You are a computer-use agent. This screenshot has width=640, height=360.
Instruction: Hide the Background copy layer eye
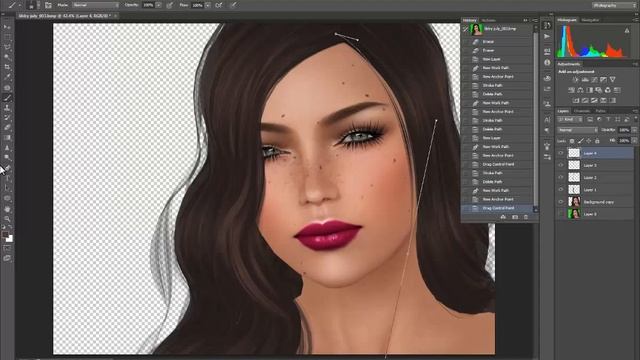pos(561,202)
